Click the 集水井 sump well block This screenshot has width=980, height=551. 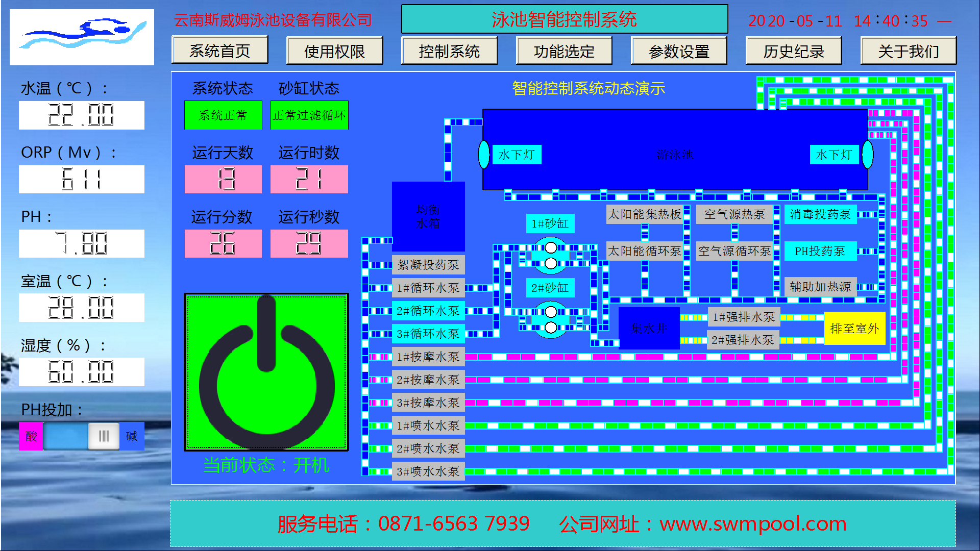(x=649, y=328)
